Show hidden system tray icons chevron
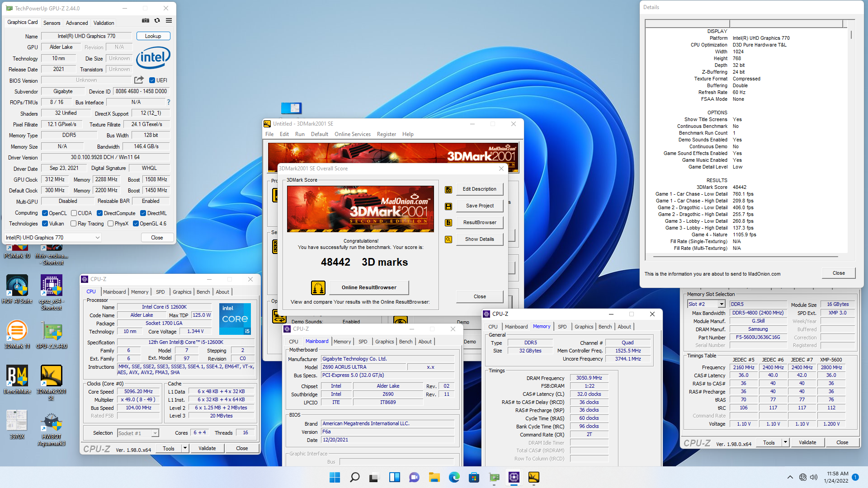The height and width of the screenshot is (488, 868). point(790,477)
